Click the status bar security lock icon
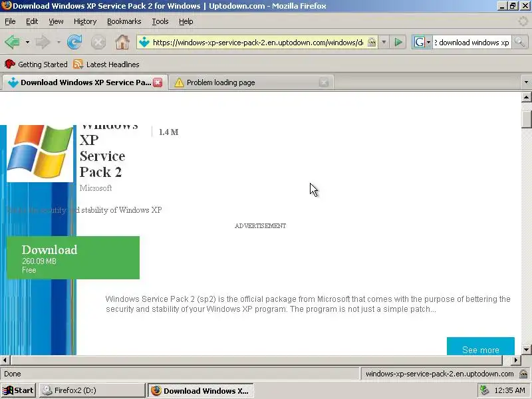 point(523,374)
